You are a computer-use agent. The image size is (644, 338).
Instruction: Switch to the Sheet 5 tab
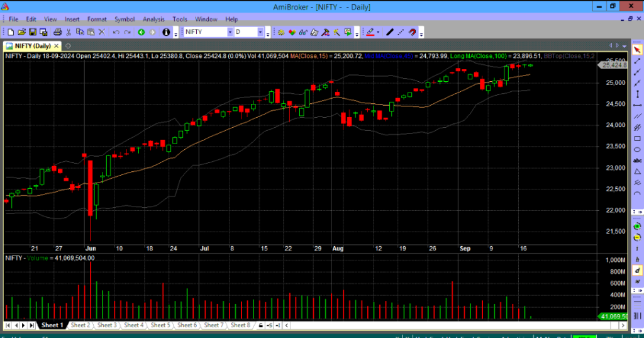click(x=160, y=325)
